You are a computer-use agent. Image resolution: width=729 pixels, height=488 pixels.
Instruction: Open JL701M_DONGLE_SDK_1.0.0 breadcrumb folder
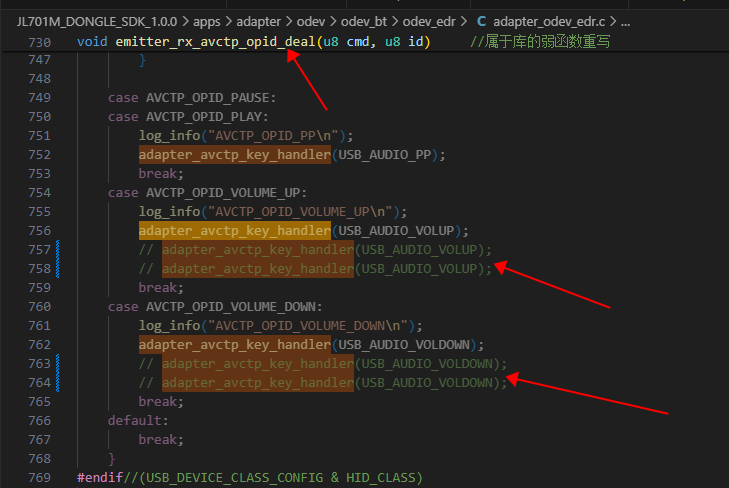[x=97, y=21]
